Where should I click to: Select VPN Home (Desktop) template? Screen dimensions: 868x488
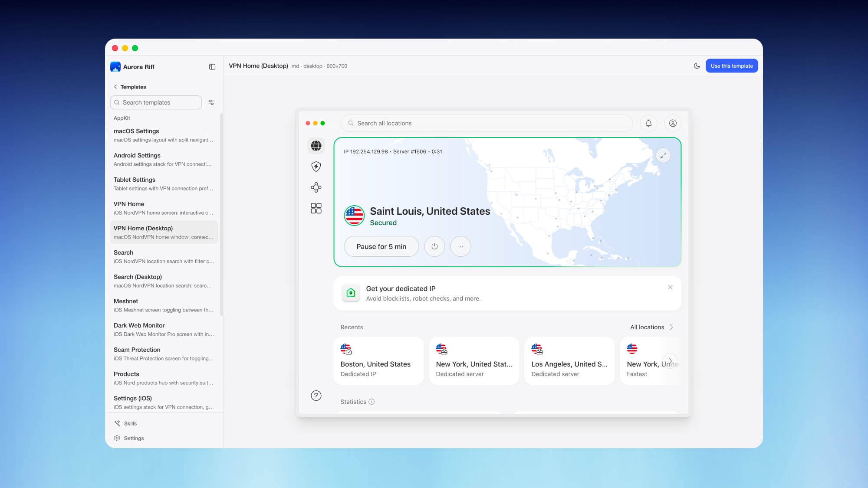pyautogui.click(x=164, y=233)
